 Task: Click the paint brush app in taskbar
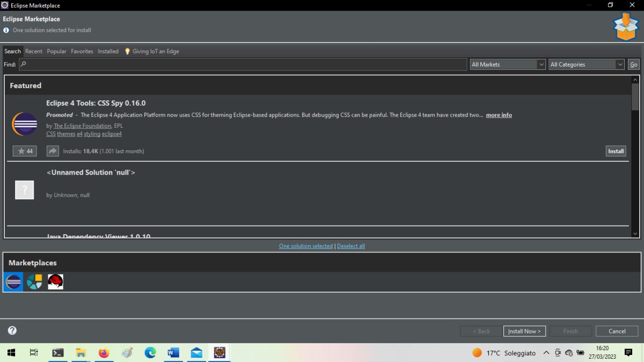(127, 352)
